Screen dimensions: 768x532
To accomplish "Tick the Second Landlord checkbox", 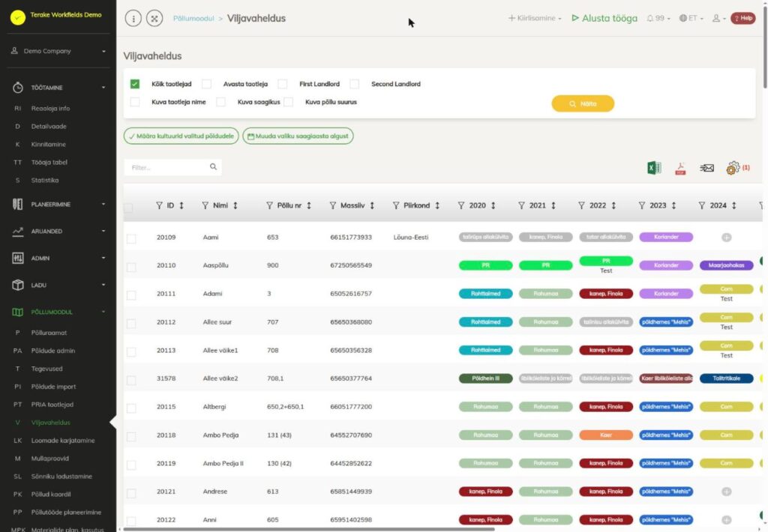I will [x=355, y=84].
